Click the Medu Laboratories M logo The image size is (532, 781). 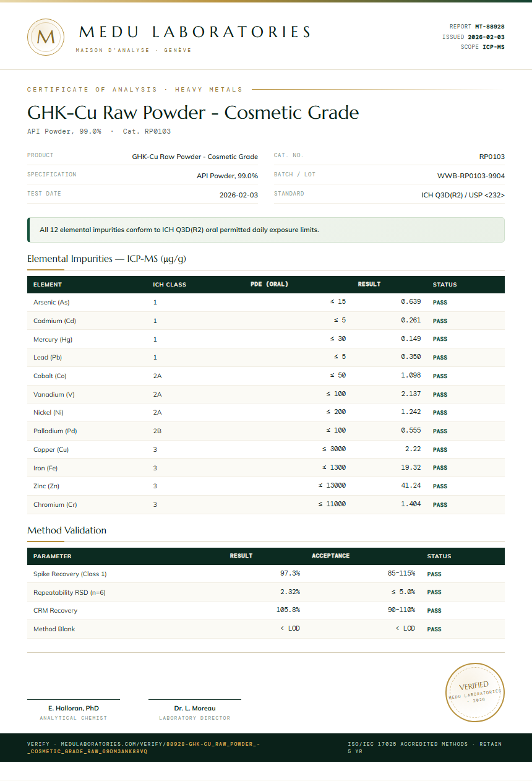(x=46, y=37)
